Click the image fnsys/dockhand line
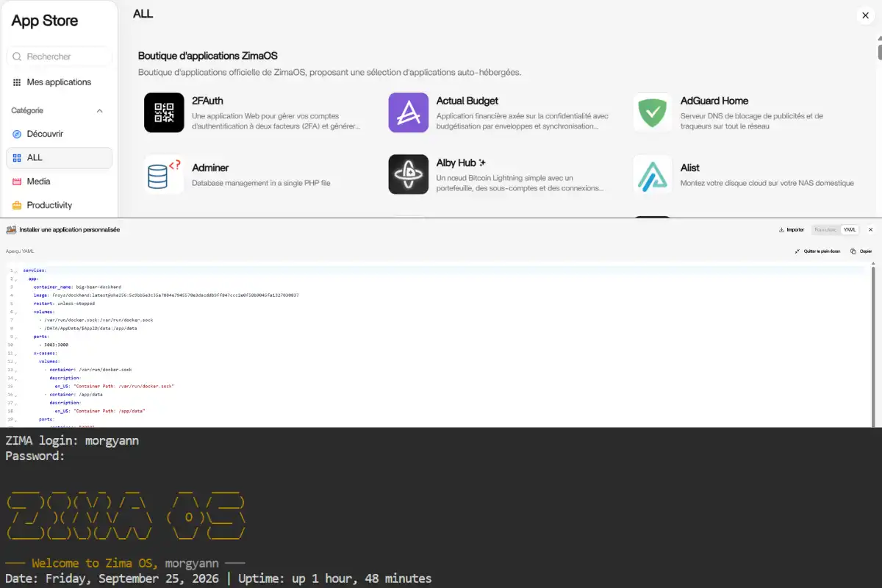Screen dimensions: 882x588 click(166, 295)
